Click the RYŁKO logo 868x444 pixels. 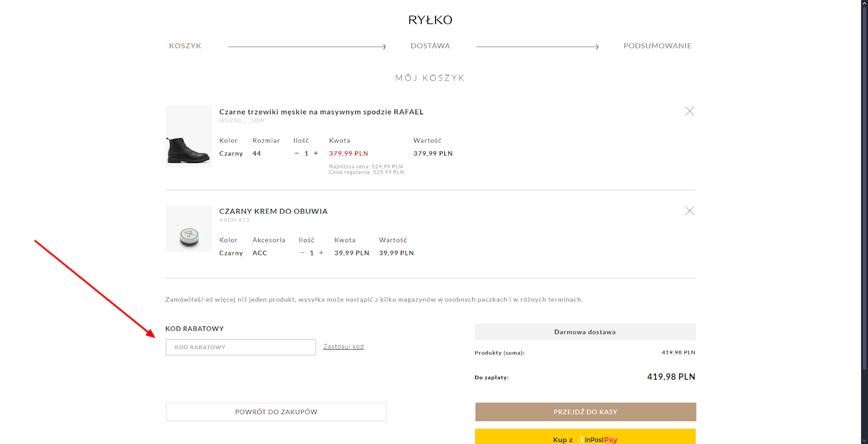point(430,20)
